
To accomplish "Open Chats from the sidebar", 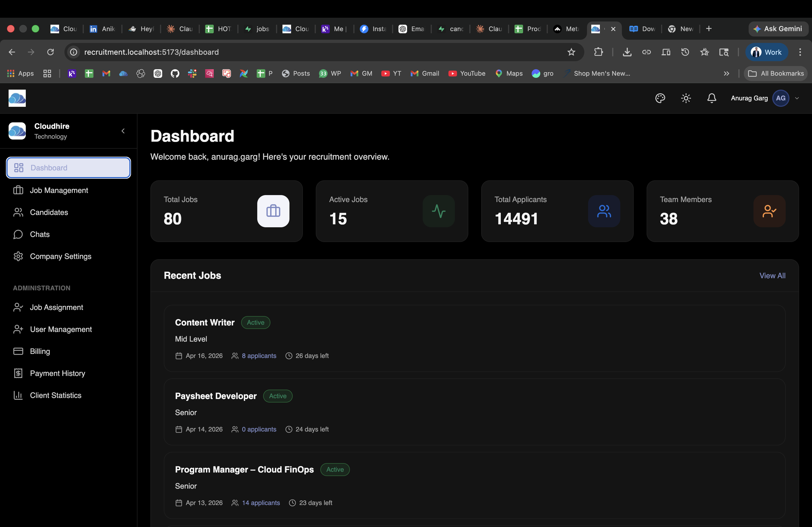I will (39, 234).
